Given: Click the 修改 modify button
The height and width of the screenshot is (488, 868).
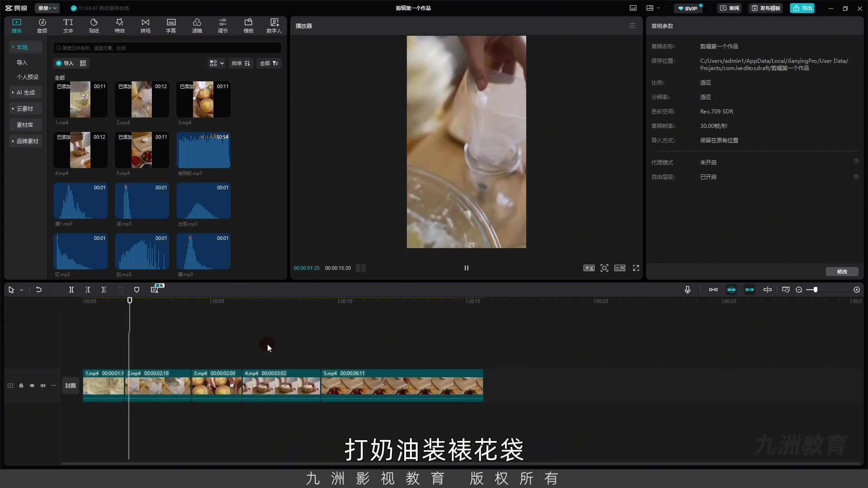Looking at the screenshot, I should pyautogui.click(x=842, y=272).
